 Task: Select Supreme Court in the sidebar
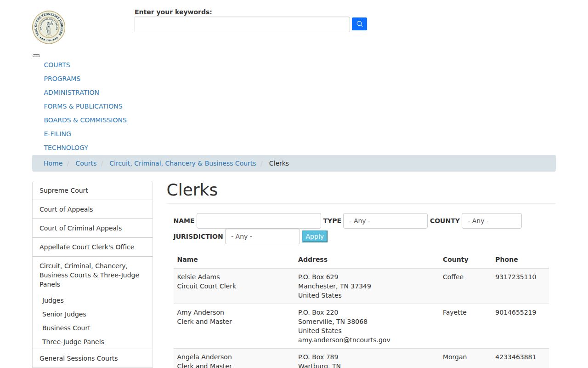click(92, 190)
